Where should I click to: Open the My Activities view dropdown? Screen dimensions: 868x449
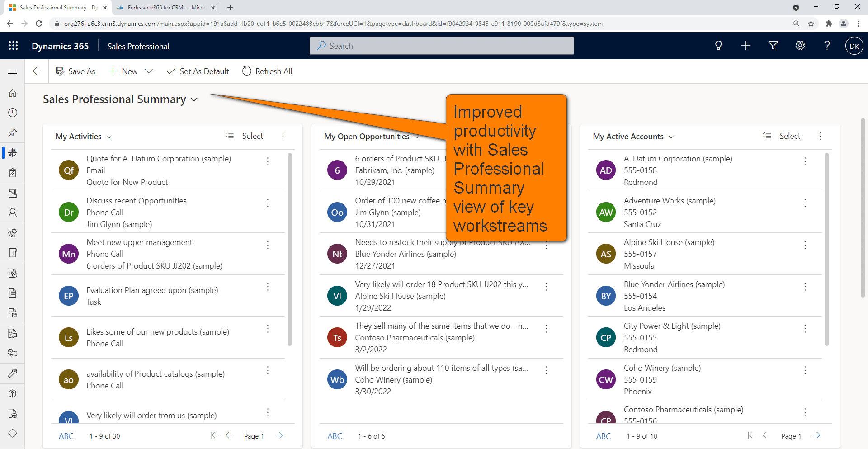click(x=109, y=137)
